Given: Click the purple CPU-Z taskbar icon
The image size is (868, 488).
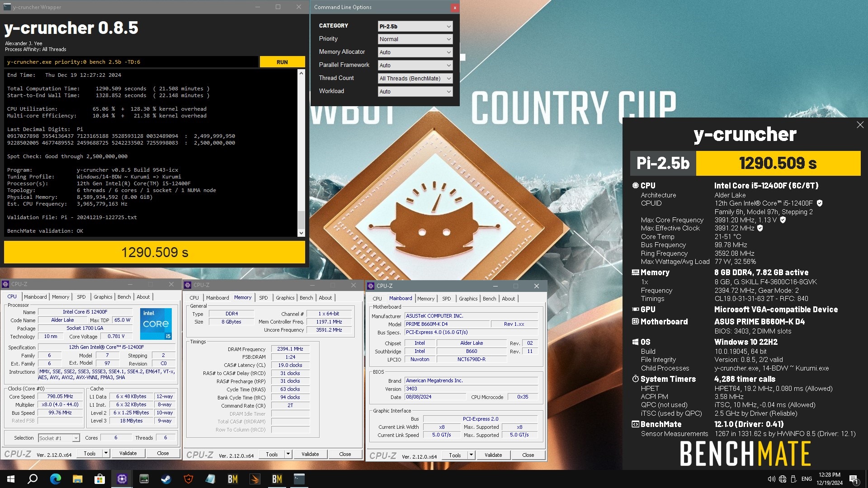Looking at the screenshot, I should (122, 479).
